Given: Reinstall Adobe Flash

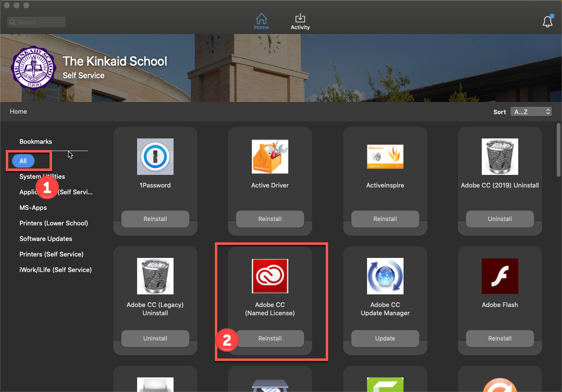Looking at the screenshot, I should (500, 338).
